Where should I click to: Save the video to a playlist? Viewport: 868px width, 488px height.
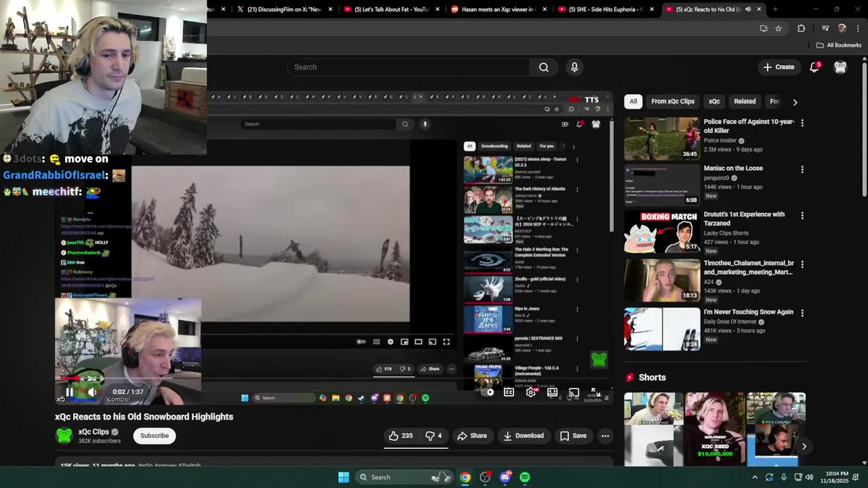click(x=573, y=436)
